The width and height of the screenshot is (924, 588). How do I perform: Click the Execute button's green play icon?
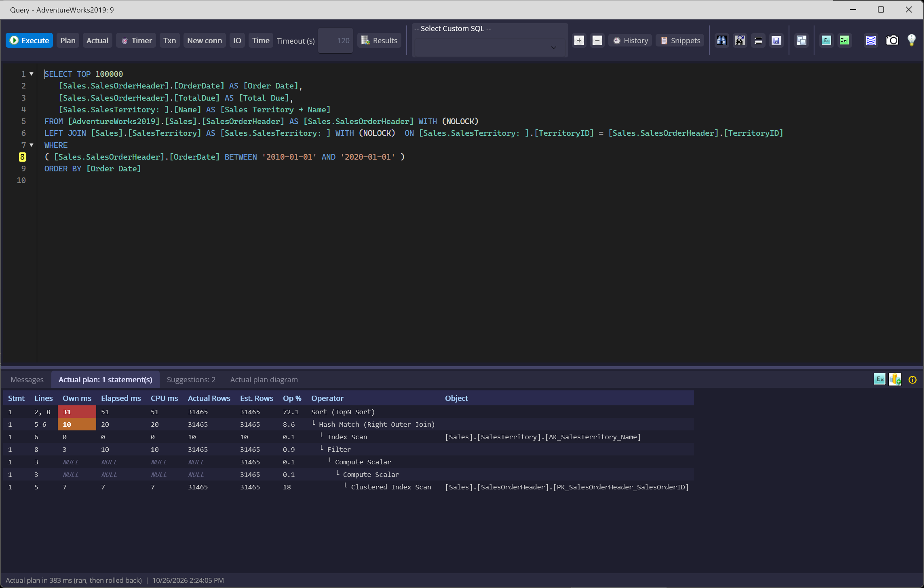[14, 40]
